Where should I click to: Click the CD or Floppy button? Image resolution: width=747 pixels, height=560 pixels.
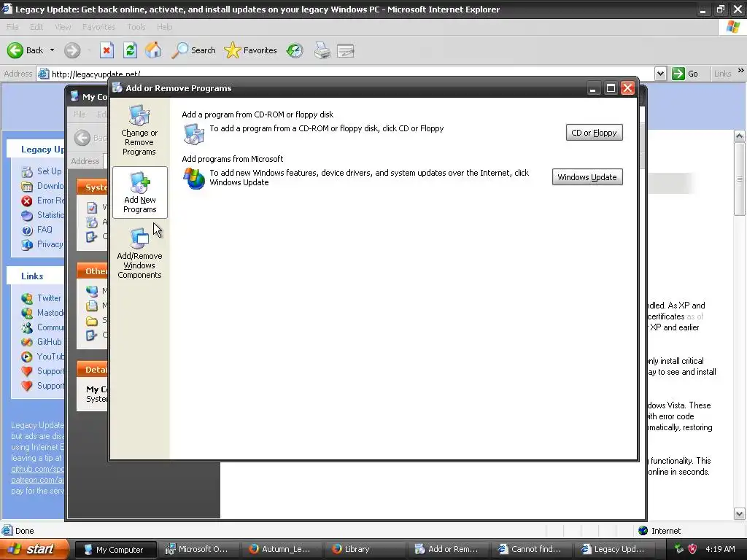594,133
